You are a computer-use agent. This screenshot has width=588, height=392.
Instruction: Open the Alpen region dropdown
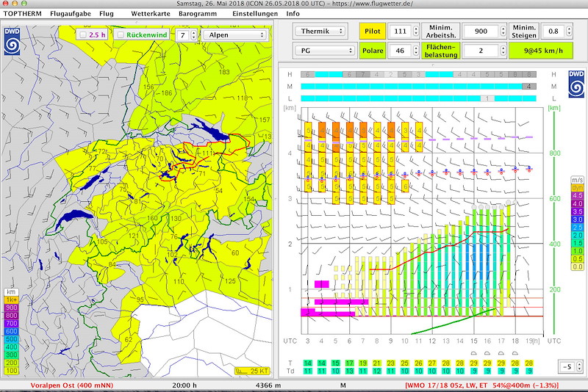pyautogui.click(x=234, y=35)
